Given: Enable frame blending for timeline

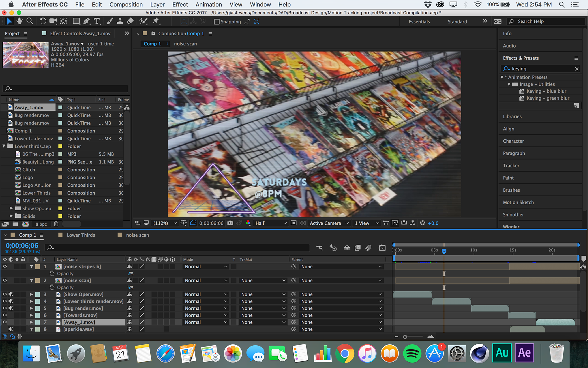Looking at the screenshot, I should [x=357, y=247].
